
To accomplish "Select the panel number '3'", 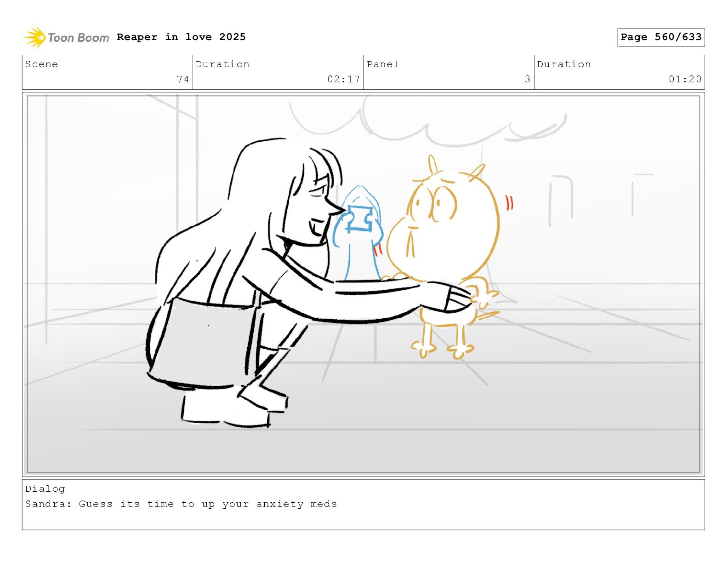I will click(528, 79).
